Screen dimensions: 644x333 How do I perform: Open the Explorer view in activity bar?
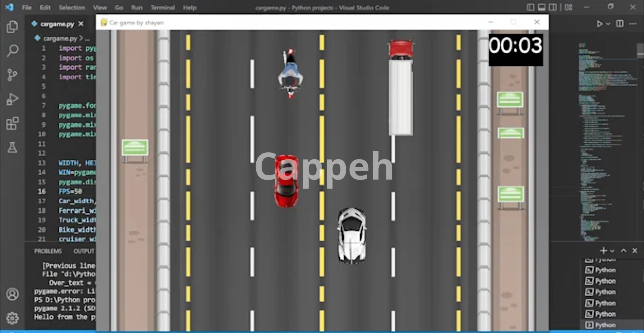[x=12, y=27]
